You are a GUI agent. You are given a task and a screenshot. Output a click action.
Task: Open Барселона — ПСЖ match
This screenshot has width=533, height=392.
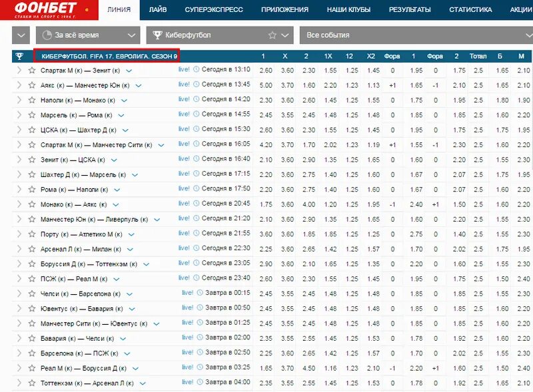tap(79, 353)
